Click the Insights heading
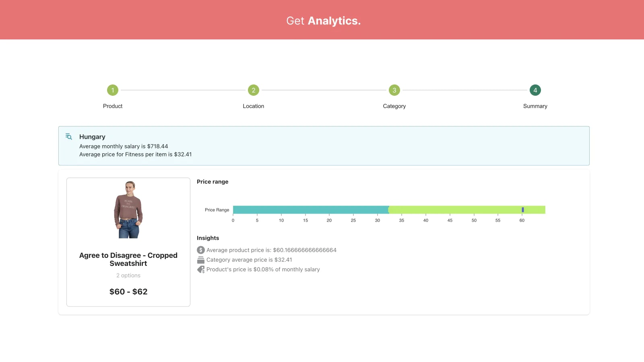This screenshot has height=362, width=644. tap(208, 238)
